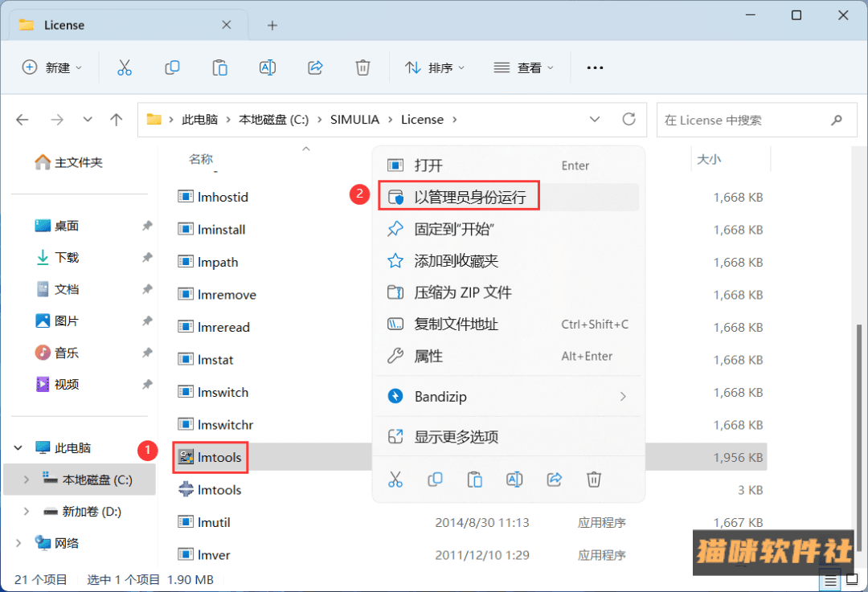Click the file list vertical scrollbar

[858, 437]
